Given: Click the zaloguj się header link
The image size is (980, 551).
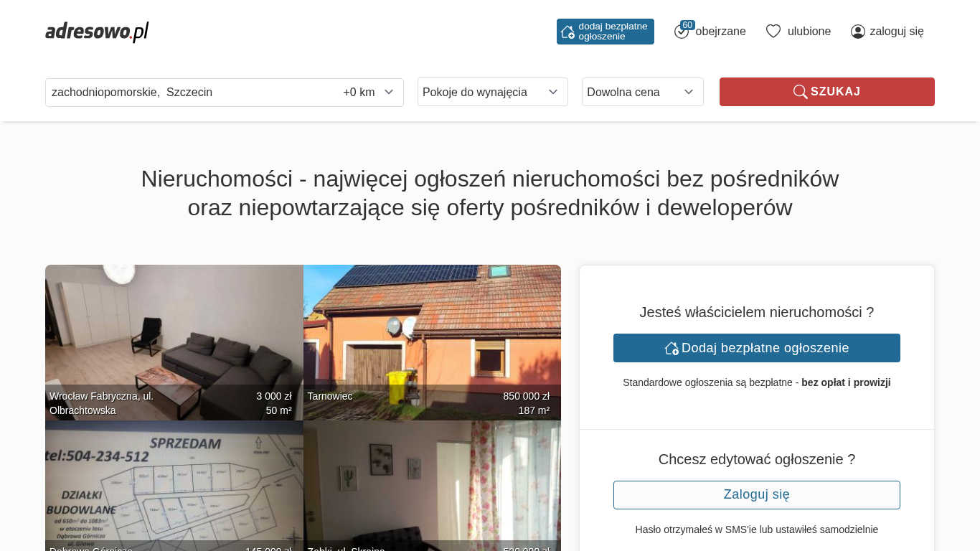Looking at the screenshot, I should coord(897,32).
